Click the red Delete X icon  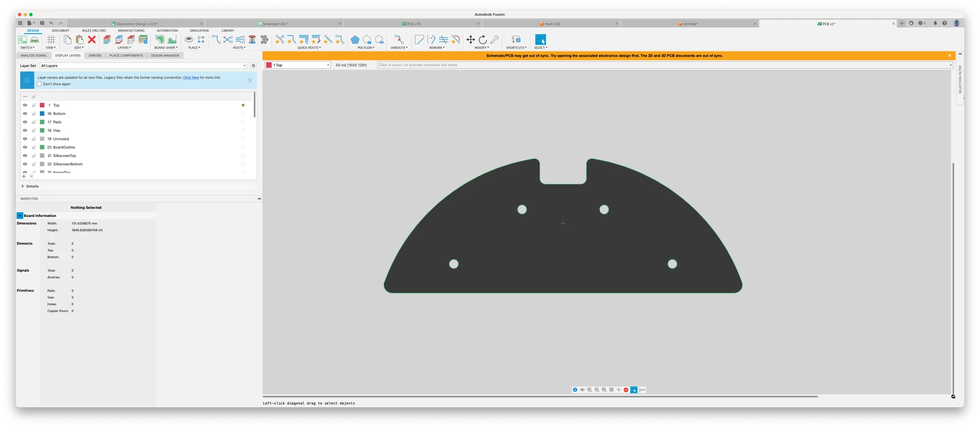tap(92, 40)
